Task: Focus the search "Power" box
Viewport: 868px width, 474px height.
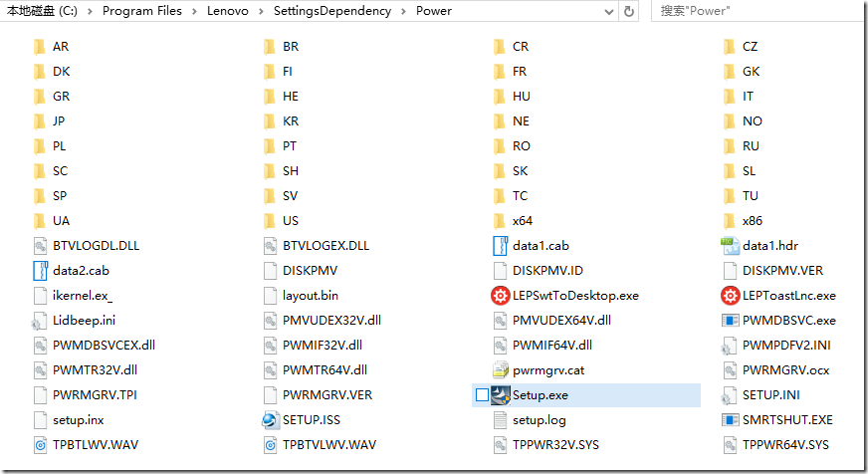Action: click(x=757, y=11)
